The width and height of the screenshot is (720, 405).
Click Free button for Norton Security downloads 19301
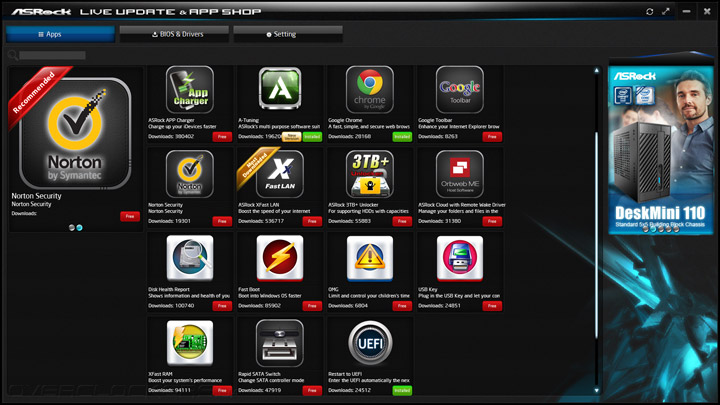[x=222, y=221]
